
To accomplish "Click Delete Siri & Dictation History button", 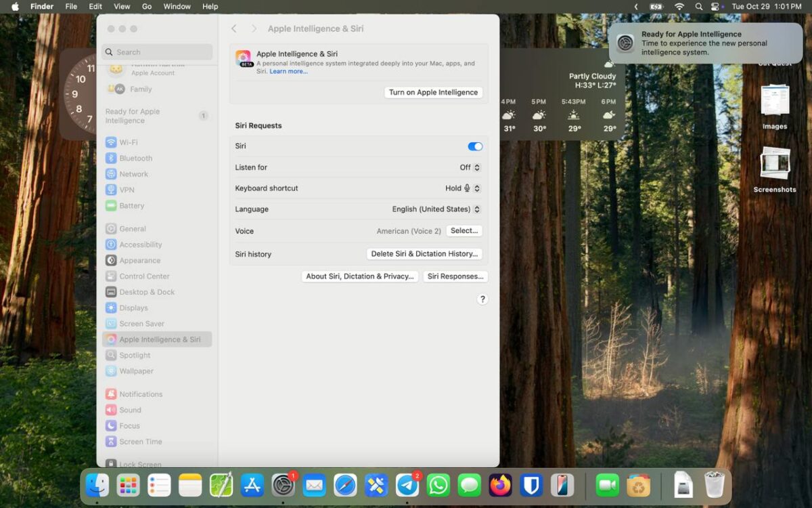I will 424,254.
